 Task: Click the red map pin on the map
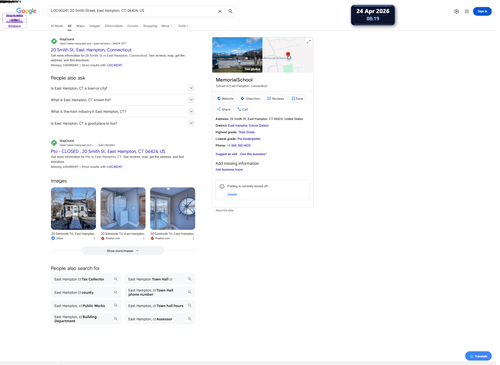[x=288, y=54]
